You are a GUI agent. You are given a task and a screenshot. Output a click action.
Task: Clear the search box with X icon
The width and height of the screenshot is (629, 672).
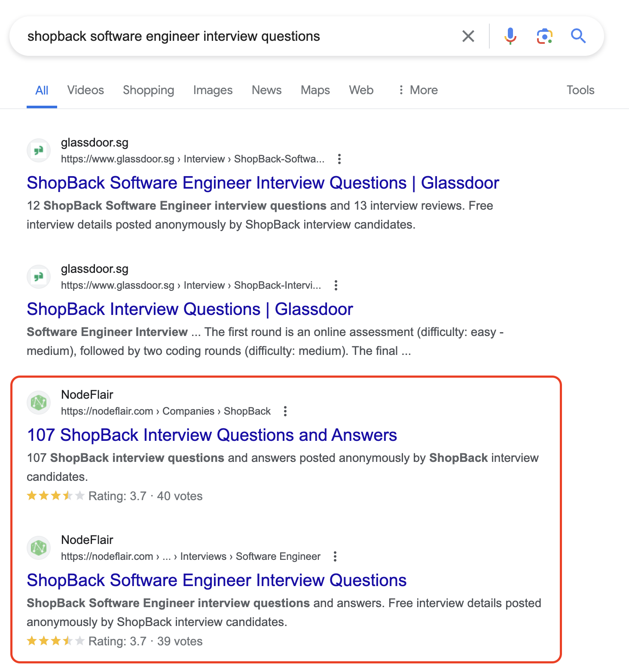(x=468, y=36)
